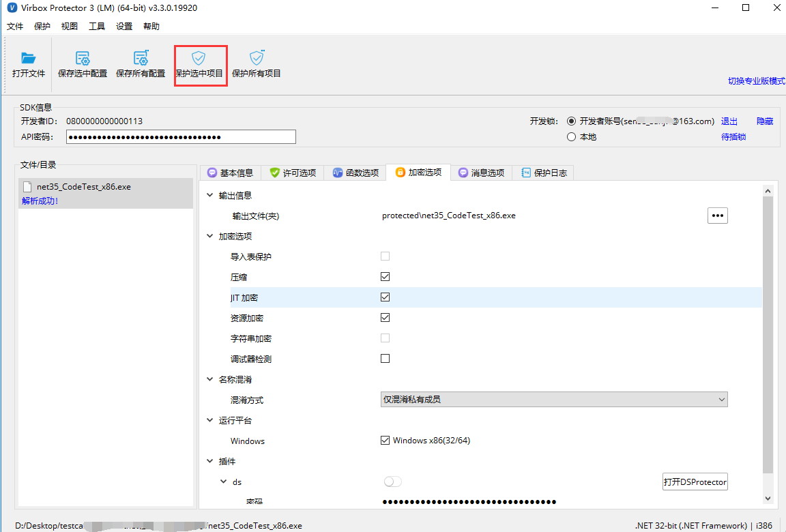Collapse the 名称混淆 section
The width and height of the screenshot is (786, 532).
(210, 379)
